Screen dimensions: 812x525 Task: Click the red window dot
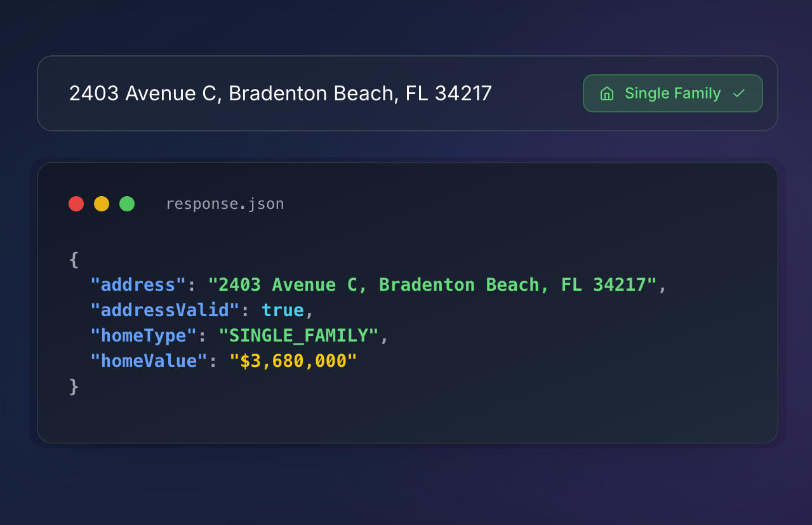[76, 204]
